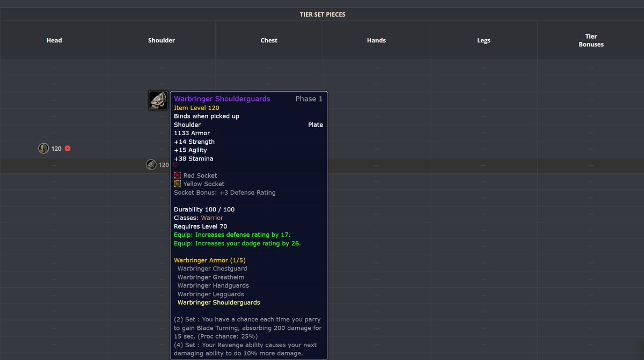Click the Socket Bonus +3 Defense Rating line

[225, 193]
